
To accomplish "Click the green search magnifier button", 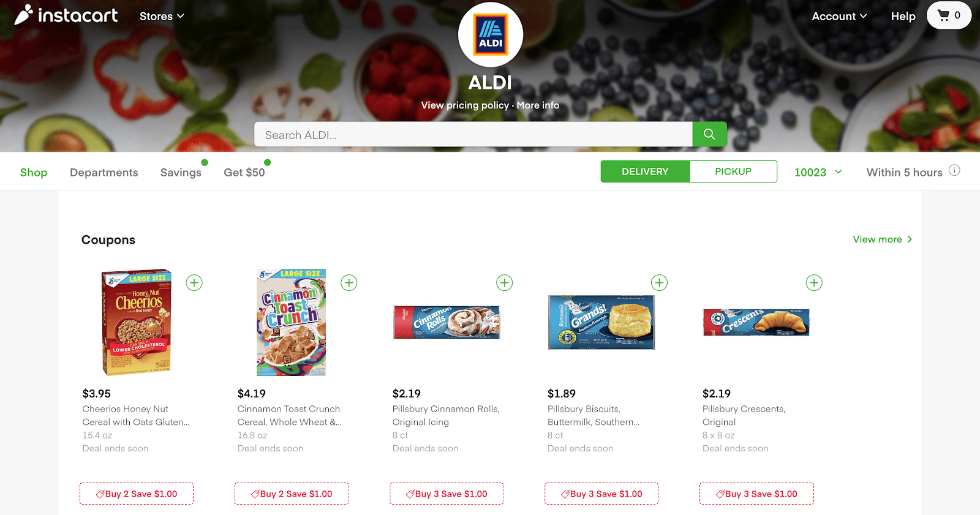I will click(x=709, y=134).
